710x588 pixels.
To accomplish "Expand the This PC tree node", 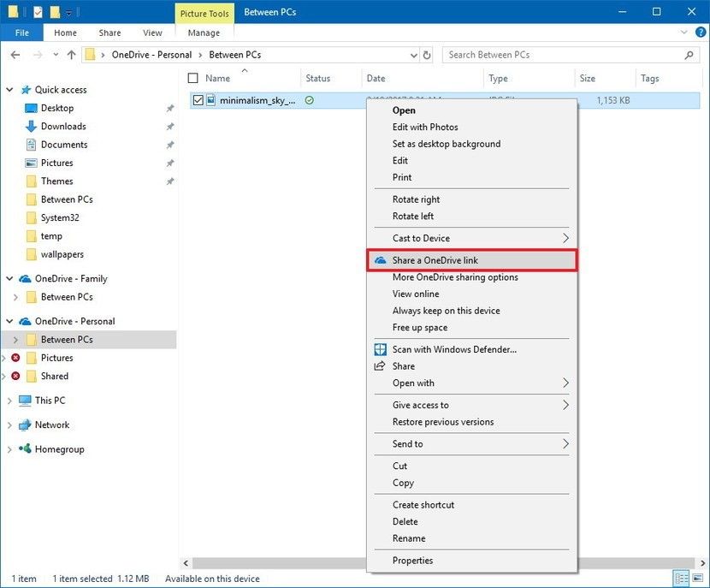I will coord(10,401).
